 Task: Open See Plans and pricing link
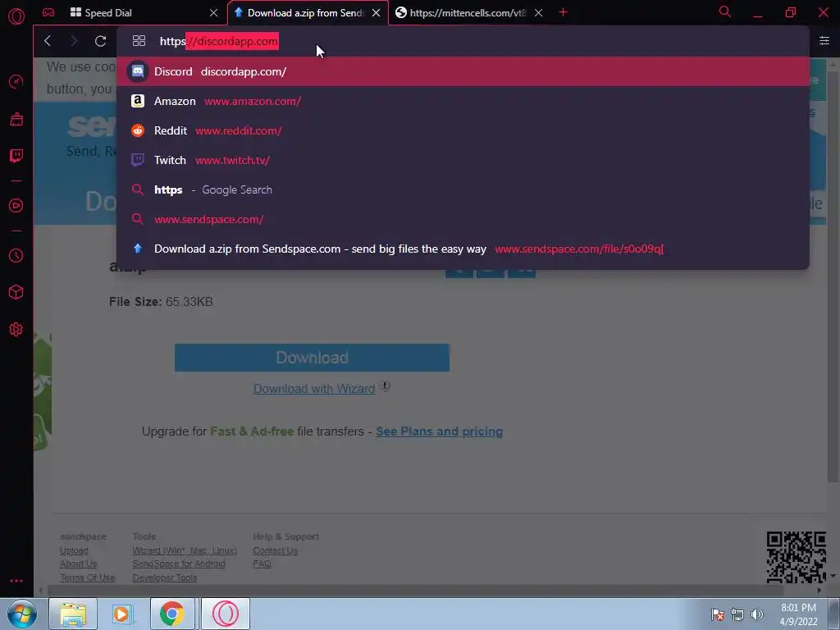[440, 431]
